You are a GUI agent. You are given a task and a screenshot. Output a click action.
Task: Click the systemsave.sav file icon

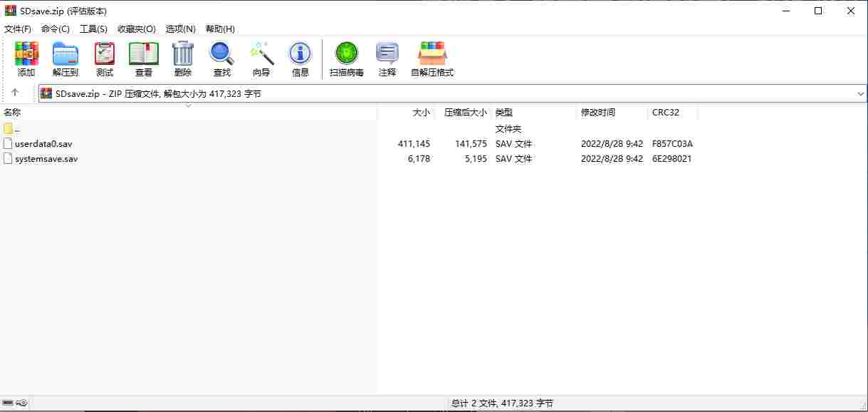tap(9, 158)
